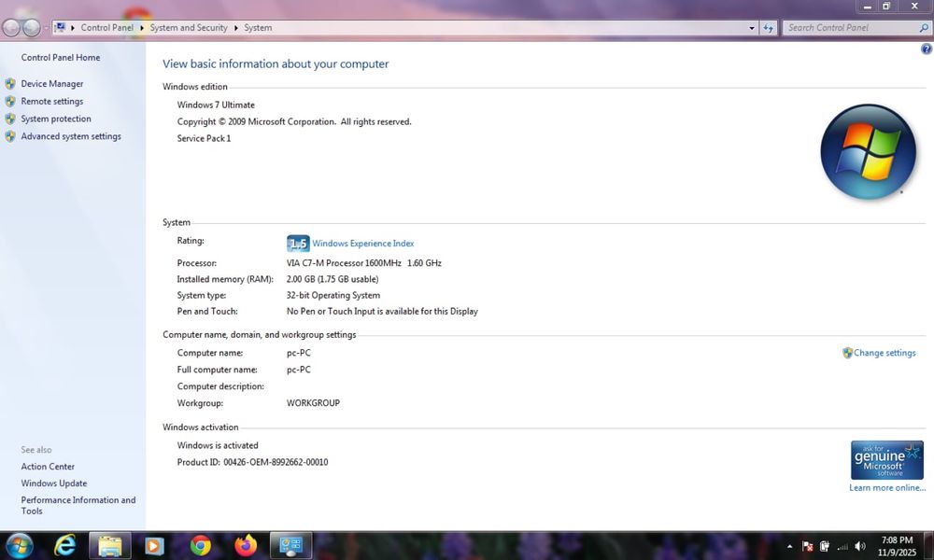Click the genuine Microsoft software badge
This screenshot has width=934, height=560.
(x=887, y=460)
